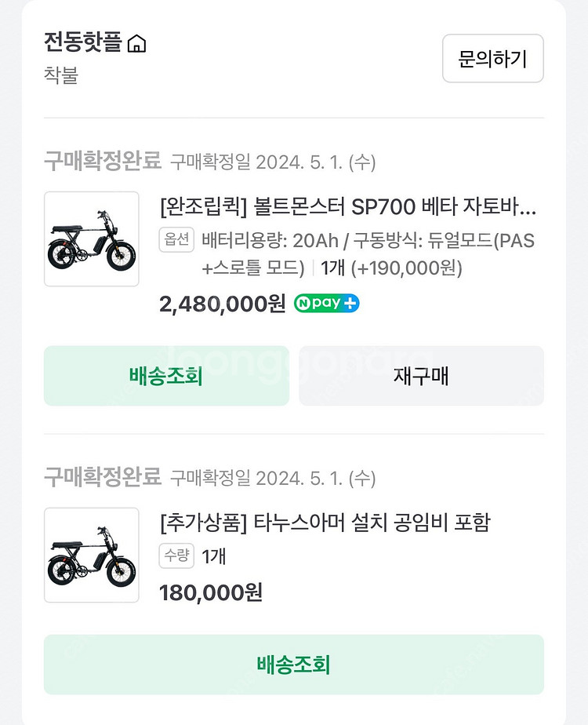
Task: Open the 볼트몬스터 SP700 베타 product title
Action: point(347,207)
